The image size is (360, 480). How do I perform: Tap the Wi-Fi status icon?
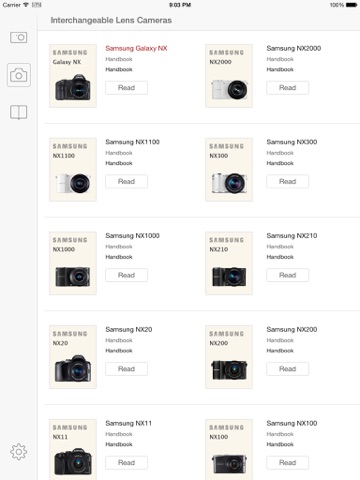26,5
